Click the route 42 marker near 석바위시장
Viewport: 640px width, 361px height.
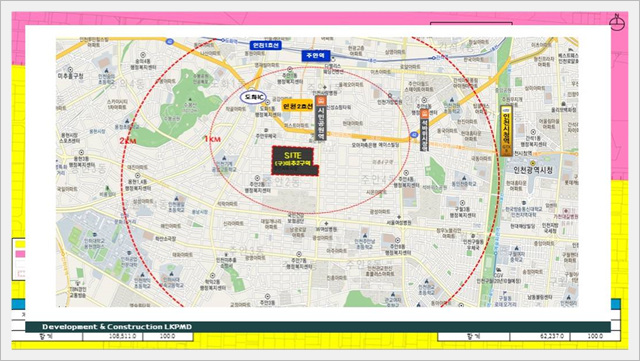pos(415,134)
